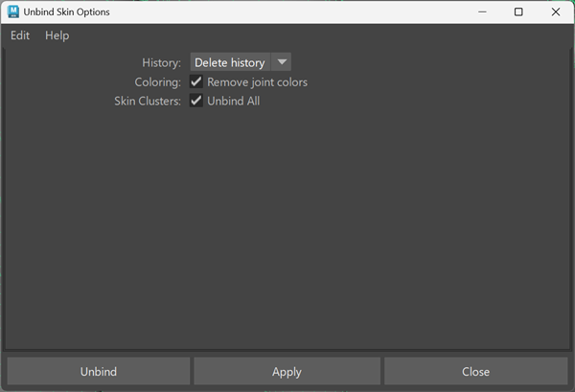Open the Help menu

coord(57,35)
